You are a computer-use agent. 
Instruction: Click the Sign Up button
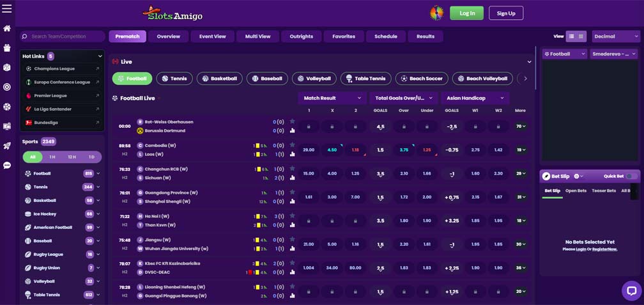[x=506, y=13]
